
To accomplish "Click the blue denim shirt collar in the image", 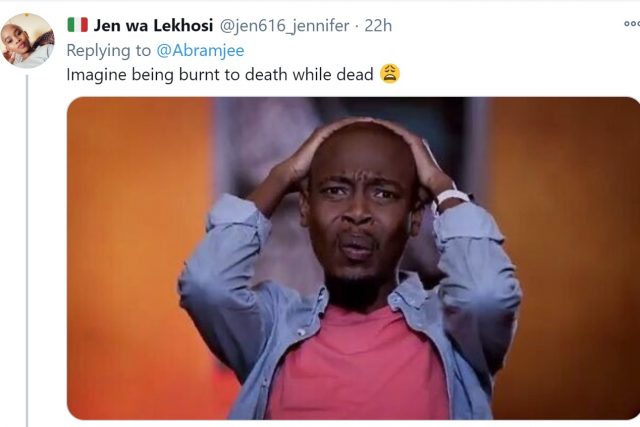I will (x=408, y=295).
